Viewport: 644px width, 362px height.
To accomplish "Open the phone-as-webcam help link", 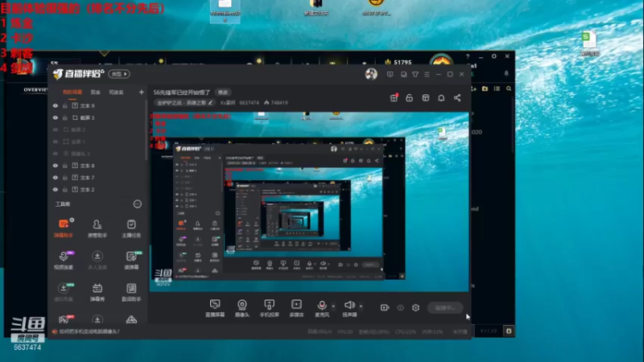I will pyautogui.click(x=89, y=331).
